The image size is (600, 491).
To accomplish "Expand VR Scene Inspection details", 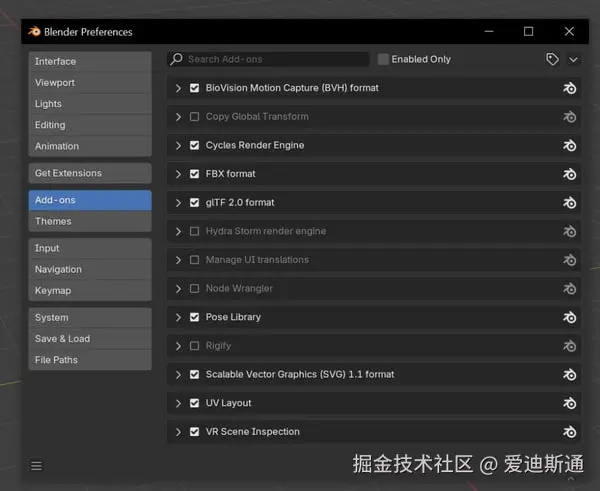I will 178,432.
